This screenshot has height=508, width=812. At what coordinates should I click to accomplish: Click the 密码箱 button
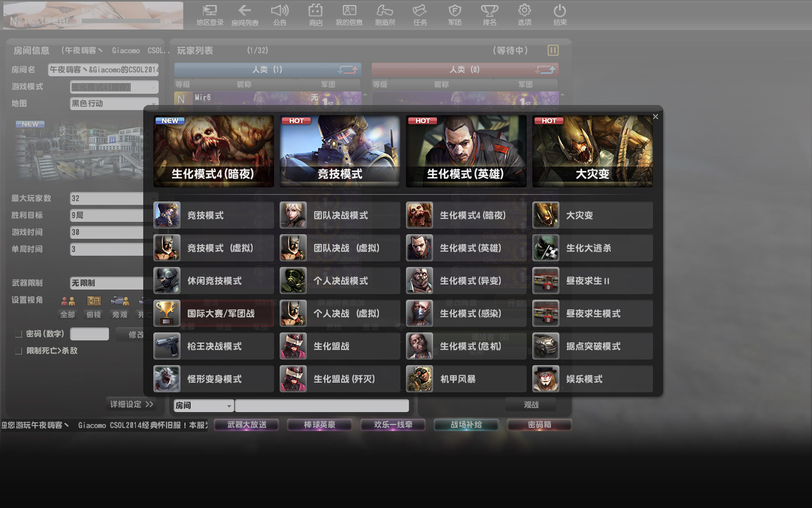539,425
